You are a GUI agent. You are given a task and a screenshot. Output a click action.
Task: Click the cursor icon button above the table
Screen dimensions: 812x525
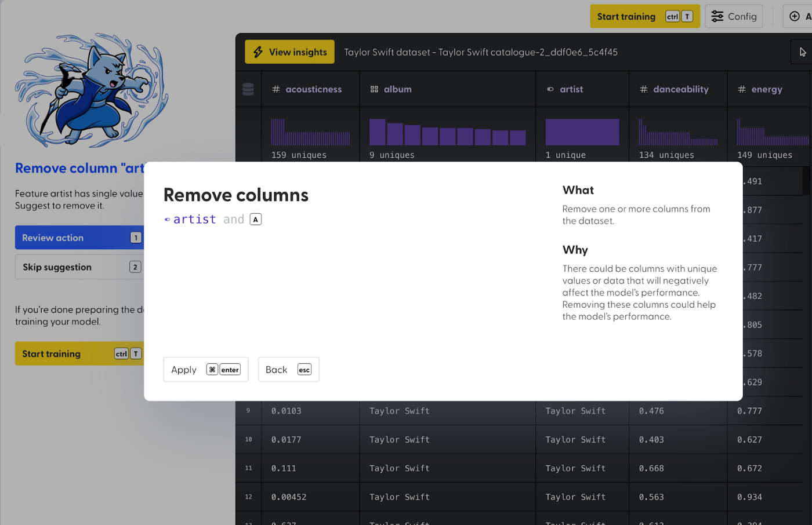pyautogui.click(x=802, y=52)
